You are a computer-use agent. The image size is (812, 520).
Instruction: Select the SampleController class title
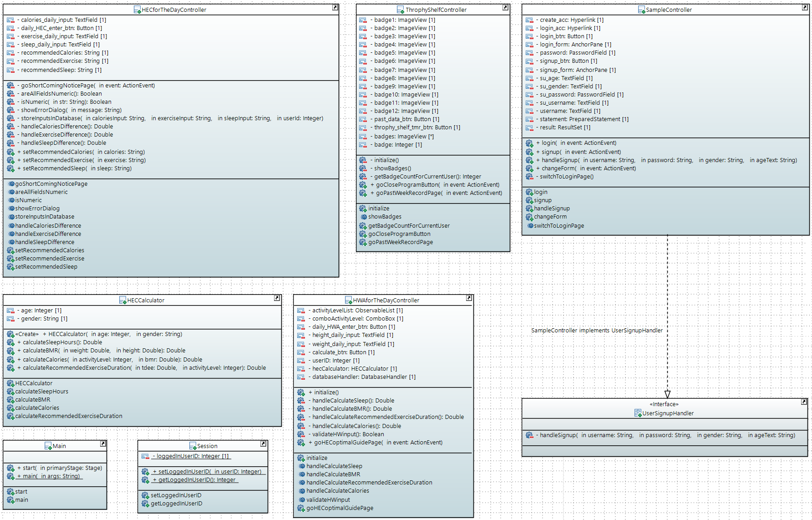point(669,10)
